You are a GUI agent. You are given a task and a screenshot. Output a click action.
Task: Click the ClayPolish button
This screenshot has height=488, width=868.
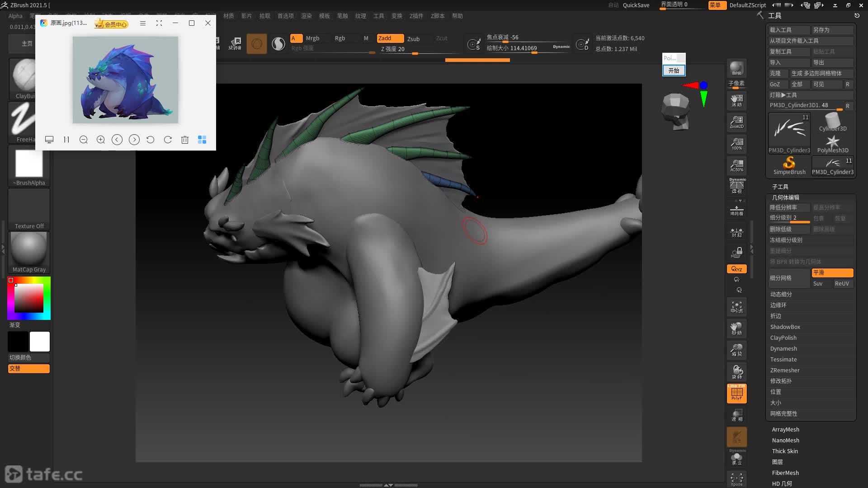point(783,337)
